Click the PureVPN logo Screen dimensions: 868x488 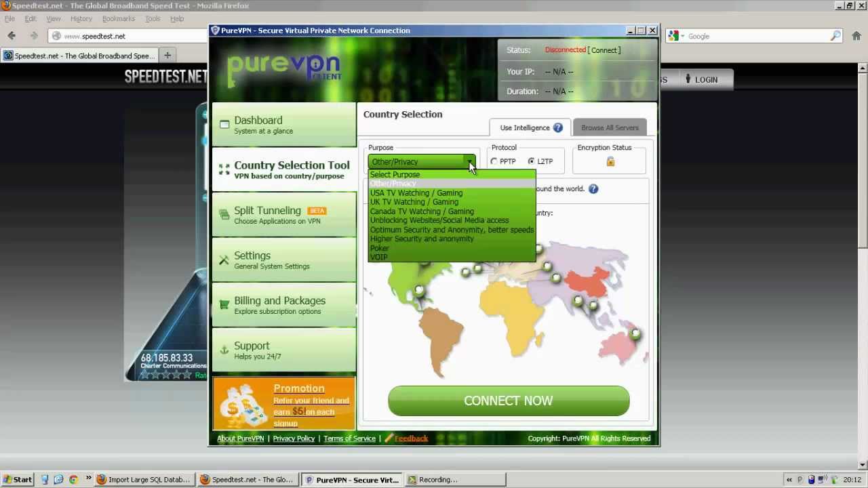pyautogui.click(x=284, y=69)
